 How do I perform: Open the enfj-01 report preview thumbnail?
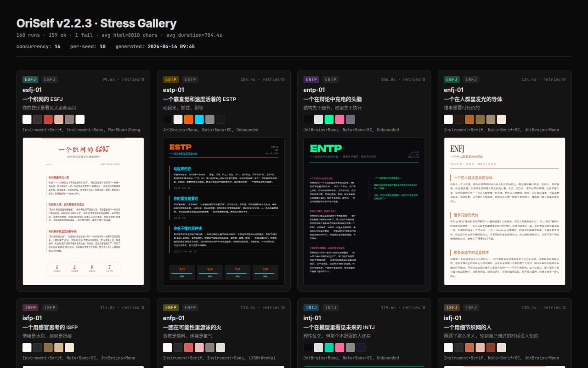tap(505, 211)
